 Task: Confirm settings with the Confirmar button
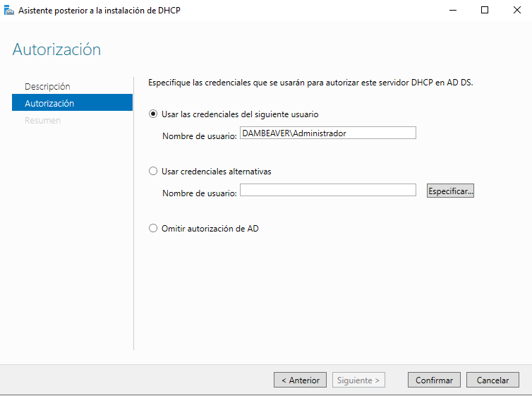pos(434,380)
